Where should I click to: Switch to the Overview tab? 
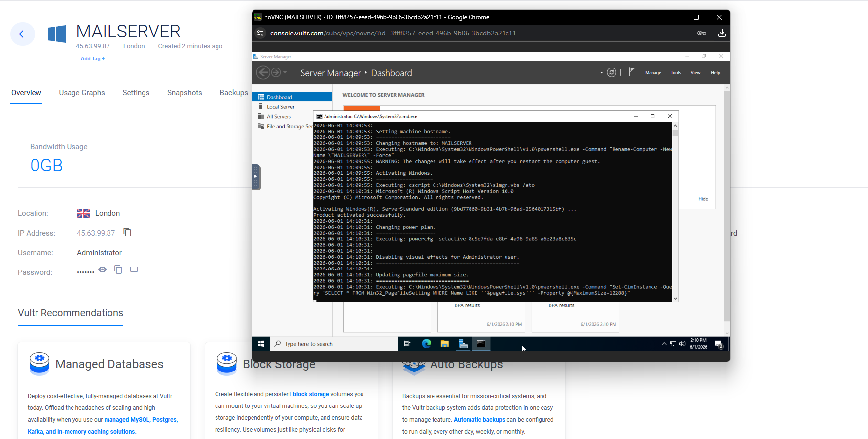pyautogui.click(x=26, y=93)
